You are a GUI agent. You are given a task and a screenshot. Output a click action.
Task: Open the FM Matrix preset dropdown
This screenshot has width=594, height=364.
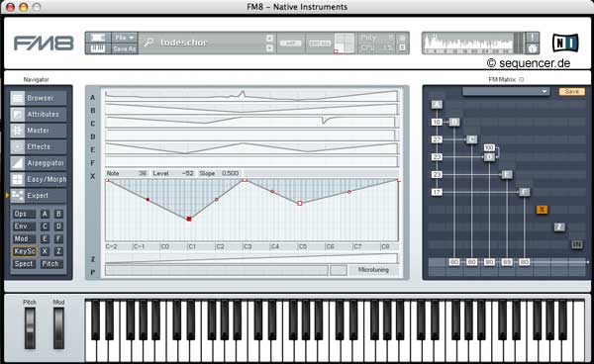click(505, 91)
